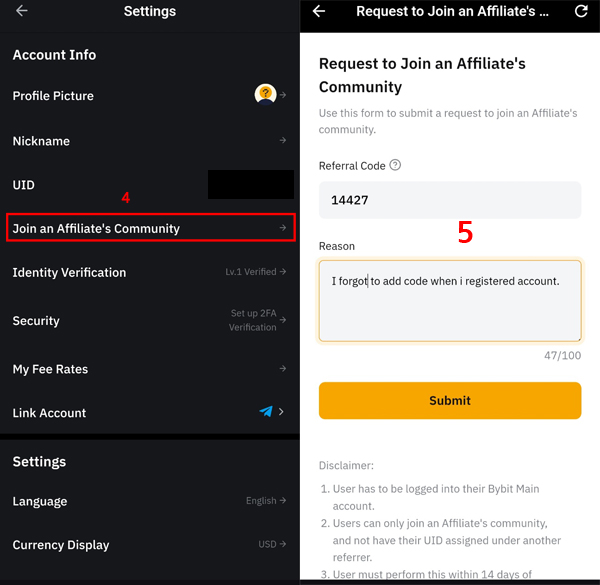Tap the arrow beside My Fee Rates
This screenshot has width=600, height=585.
pos(283,368)
